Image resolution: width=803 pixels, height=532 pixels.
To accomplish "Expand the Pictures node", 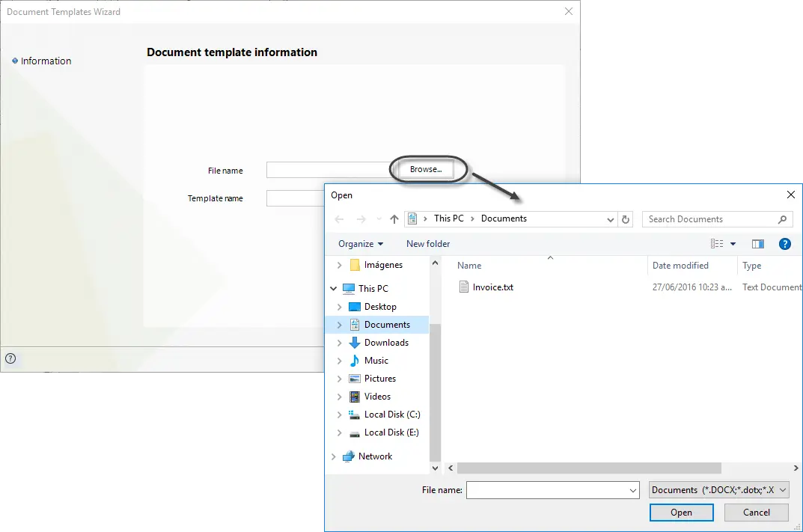I will 339,379.
